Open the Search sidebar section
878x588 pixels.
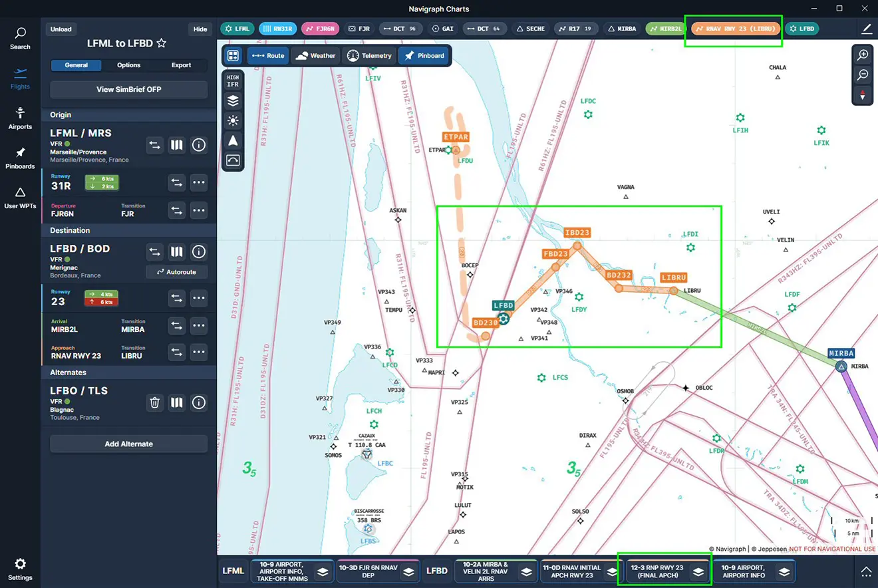pos(20,39)
